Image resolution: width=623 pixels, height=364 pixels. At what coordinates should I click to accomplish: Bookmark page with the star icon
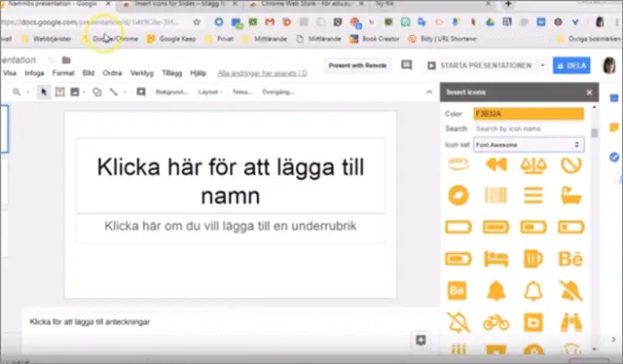(197, 22)
